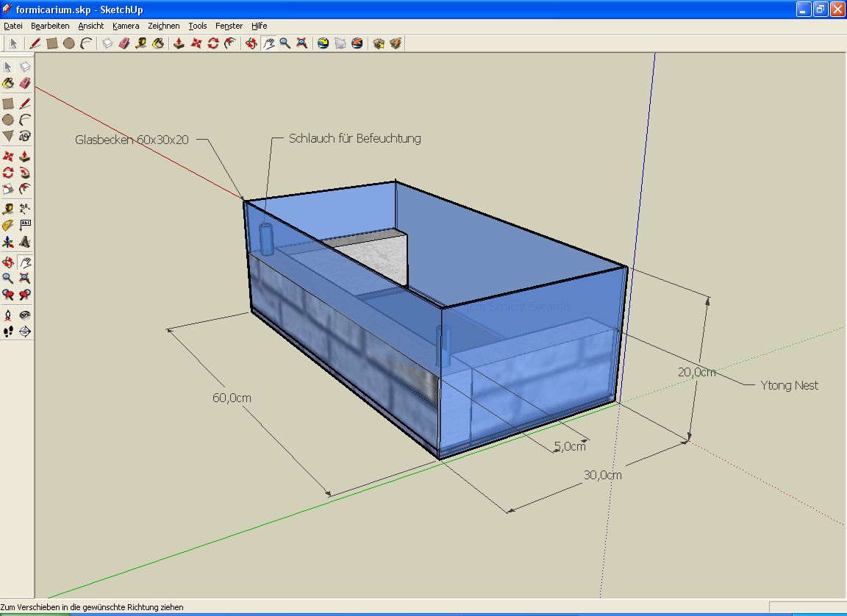Open the Kamera menu
The image size is (847, 616).
coord(126,26)
